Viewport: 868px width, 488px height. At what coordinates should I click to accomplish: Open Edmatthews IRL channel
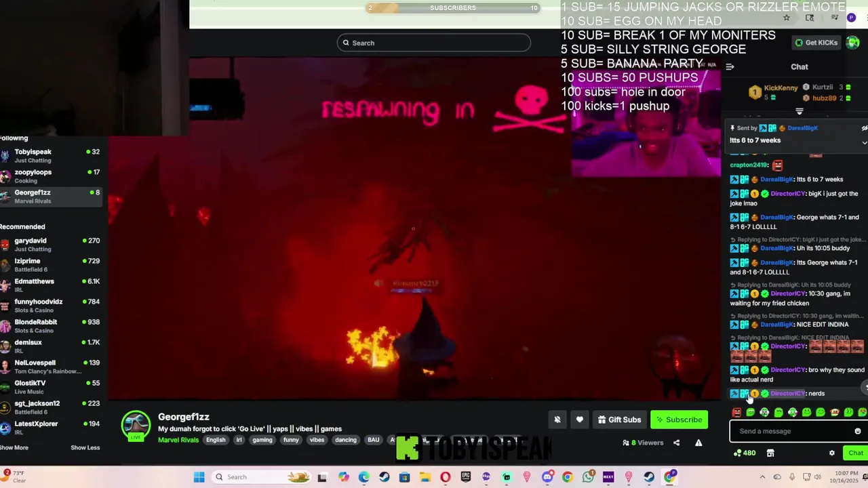click(x=51, y=285)
